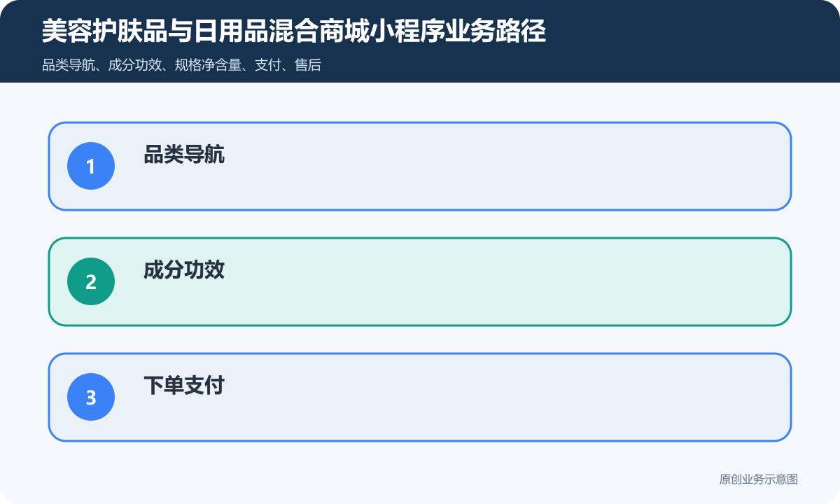Click the green number 2 circle

coord(91,281)
